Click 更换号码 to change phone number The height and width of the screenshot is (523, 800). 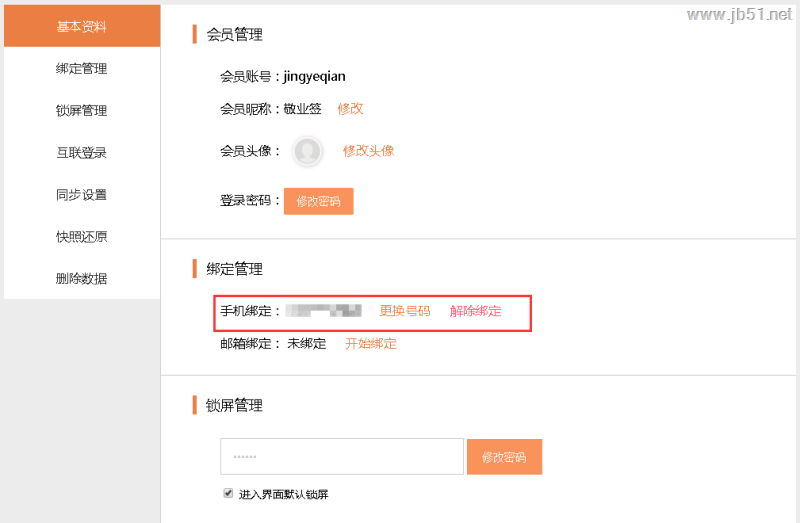(405, 311)
